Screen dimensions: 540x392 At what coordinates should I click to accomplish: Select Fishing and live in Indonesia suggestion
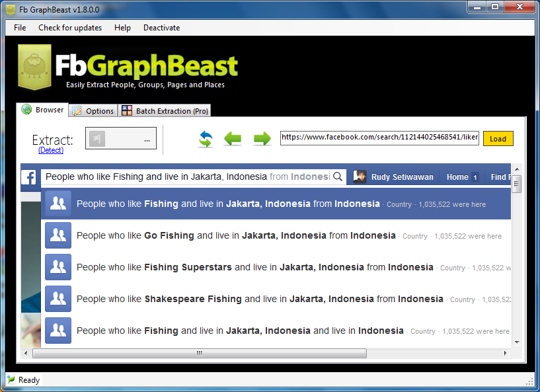point(276,331)
